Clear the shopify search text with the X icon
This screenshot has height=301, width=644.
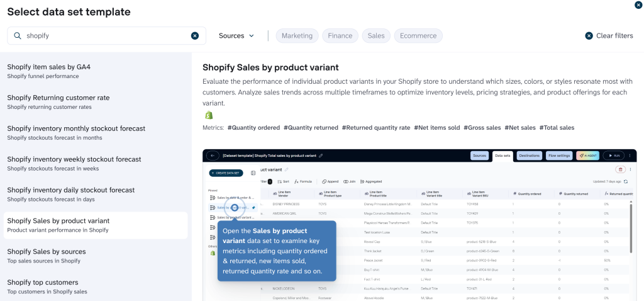pos(195,36)
